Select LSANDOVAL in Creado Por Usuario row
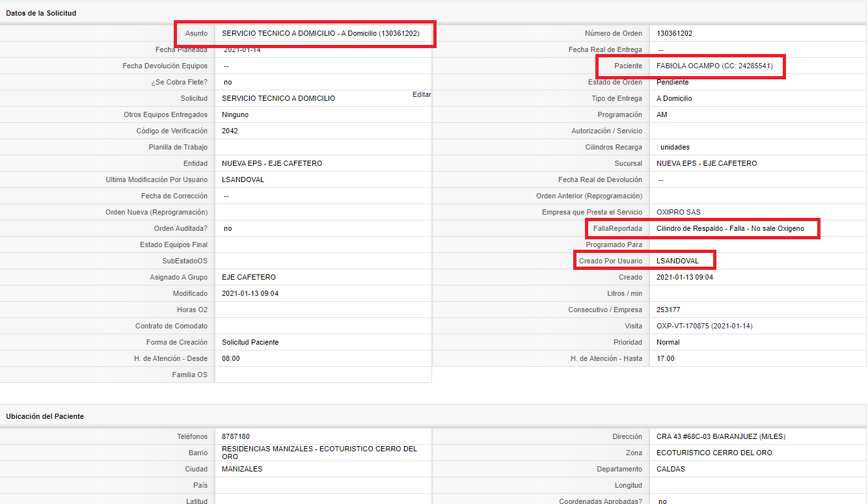Viewport: 868px width, 504px height. coord(678,261)
